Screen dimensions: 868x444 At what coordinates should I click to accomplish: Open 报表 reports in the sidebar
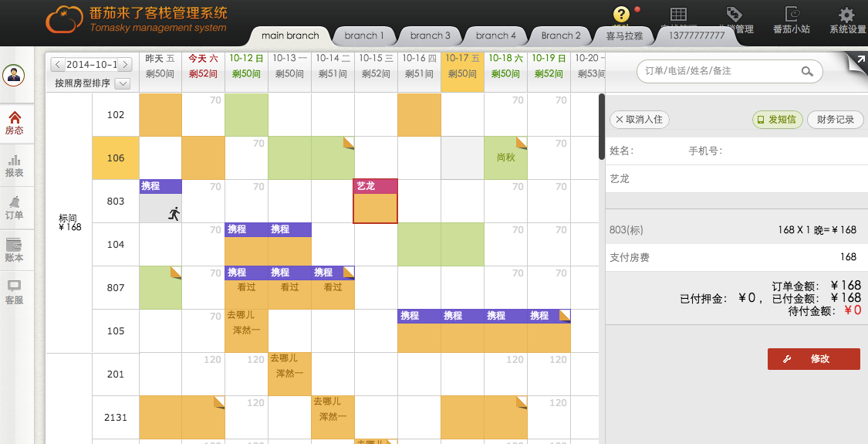coord(15,166)
